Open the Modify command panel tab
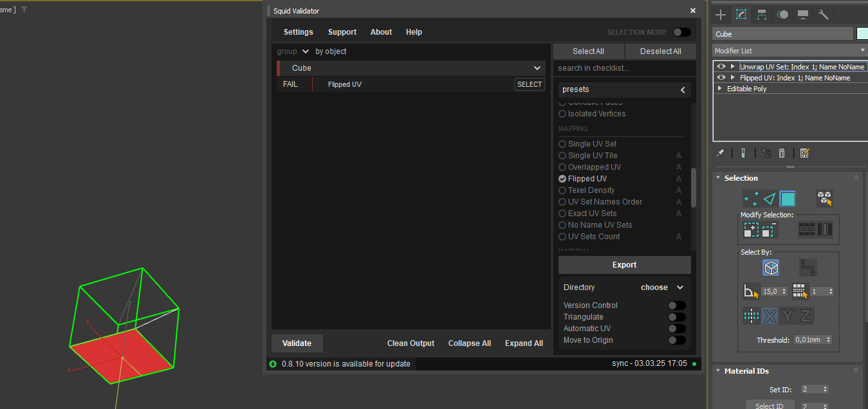868x409 pixels. (x=741, y=15)
